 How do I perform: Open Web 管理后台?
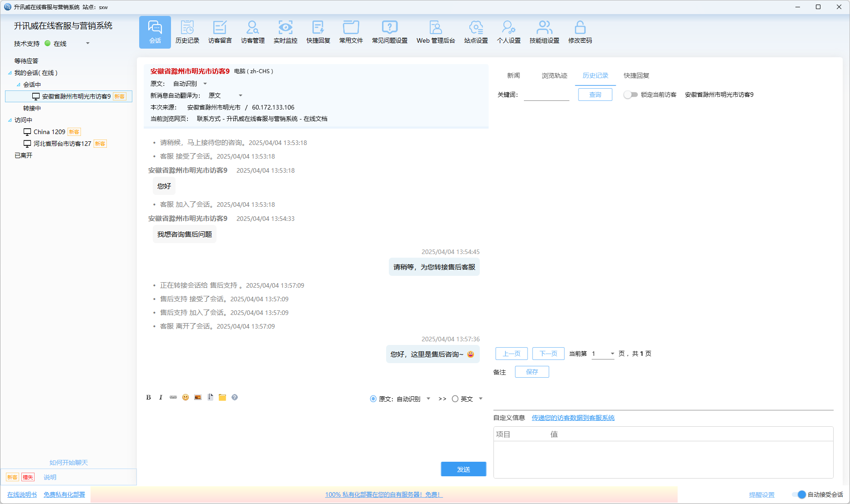pyautogui.click(x=436, y=32)
